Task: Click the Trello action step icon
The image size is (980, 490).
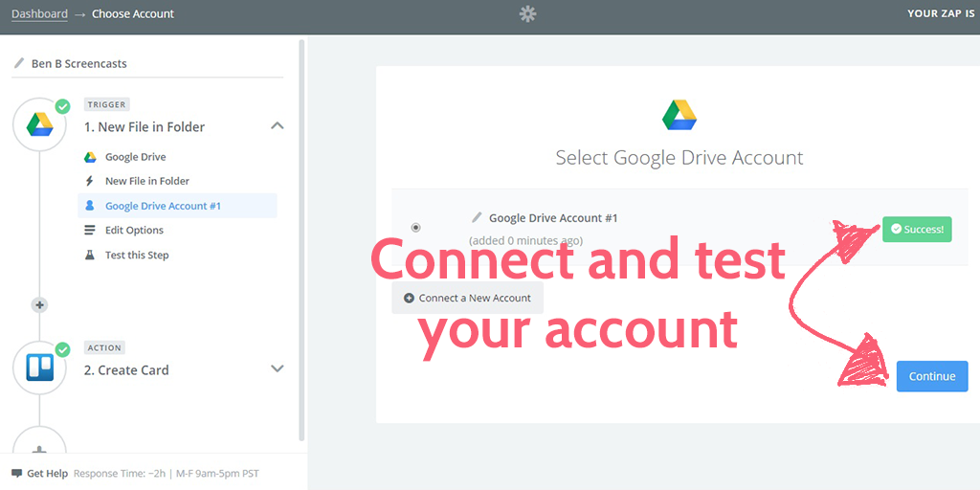Action: click(x=39, y=368)
